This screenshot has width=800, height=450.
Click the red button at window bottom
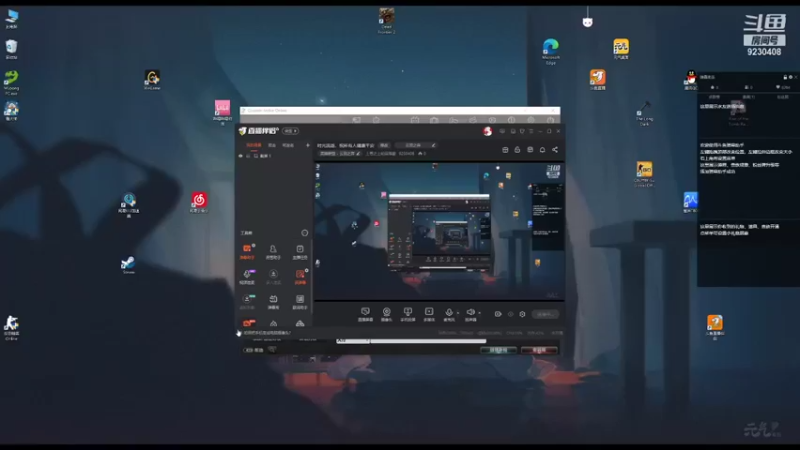539,351
